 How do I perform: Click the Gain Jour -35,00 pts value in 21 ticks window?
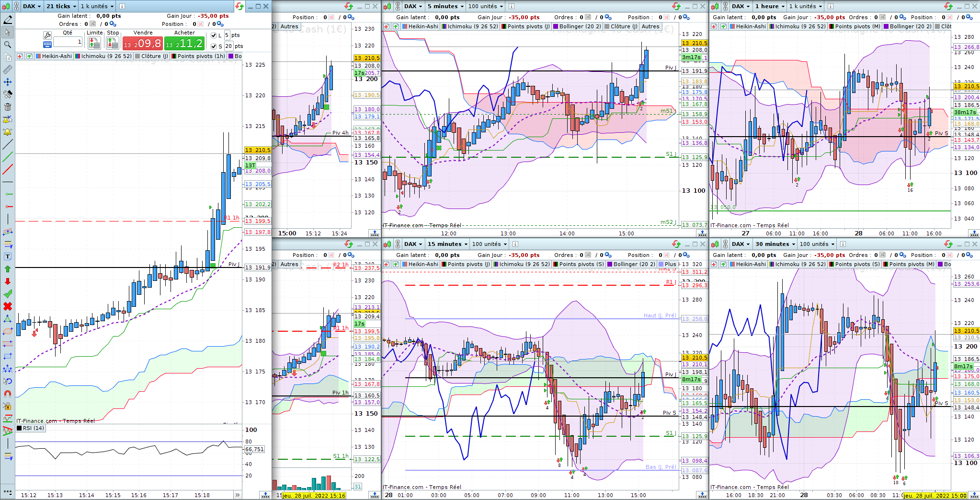pyautogui.click(x=214, y=16)
